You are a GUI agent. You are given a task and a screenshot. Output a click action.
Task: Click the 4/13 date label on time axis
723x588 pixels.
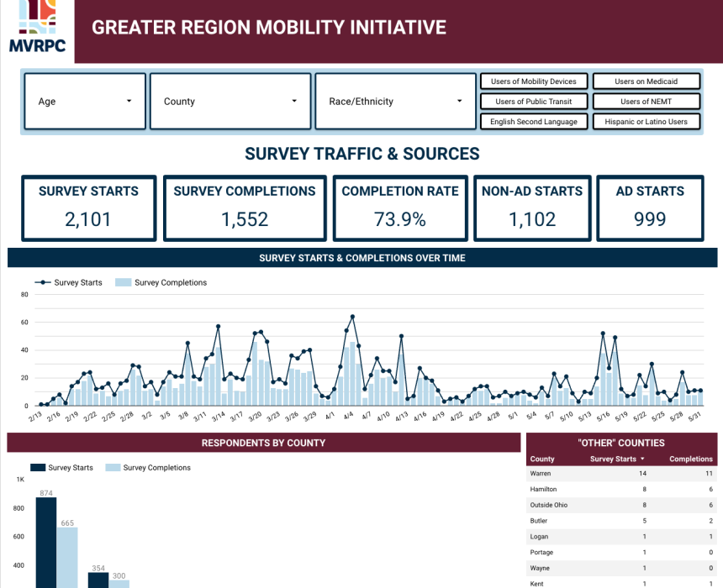coord(401,416)
